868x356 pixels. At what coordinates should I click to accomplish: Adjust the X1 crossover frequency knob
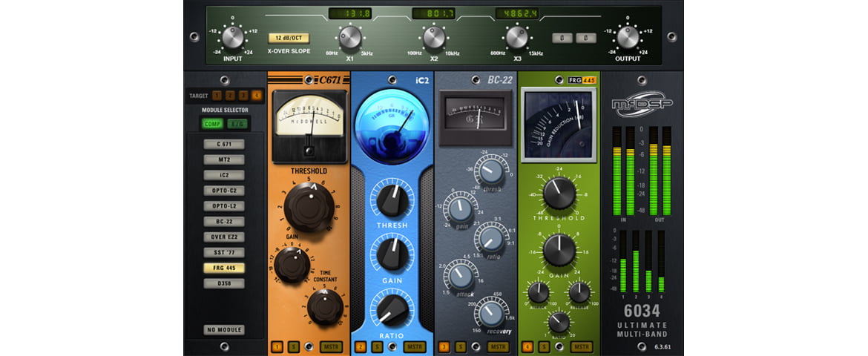[x=350, y=37]
